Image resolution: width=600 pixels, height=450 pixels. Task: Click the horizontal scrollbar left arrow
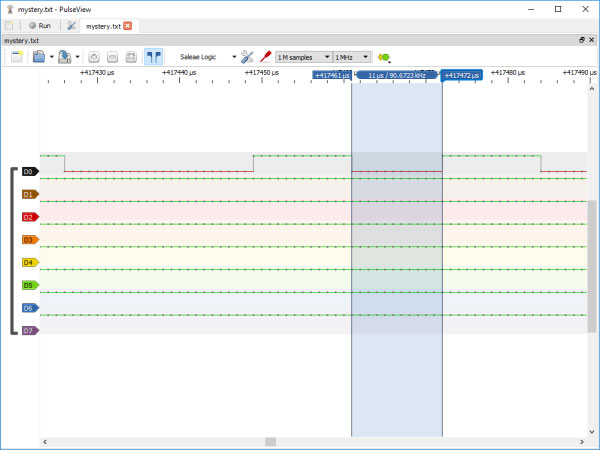click(45, 442)
